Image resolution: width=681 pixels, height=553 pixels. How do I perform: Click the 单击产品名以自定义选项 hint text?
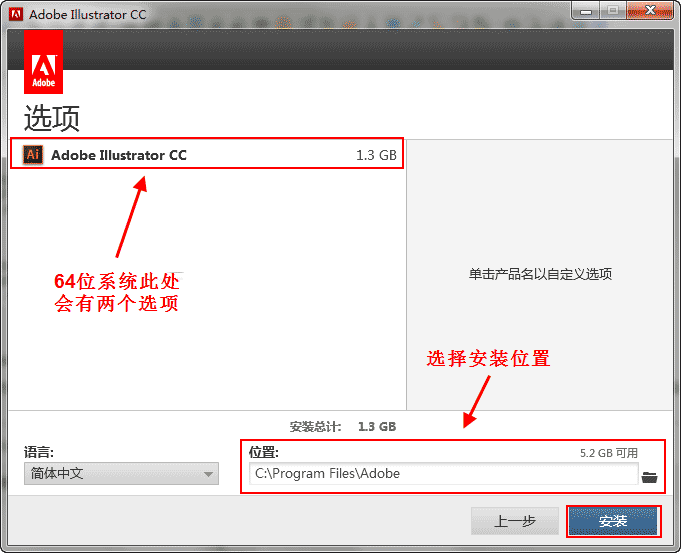coord(540,274)
